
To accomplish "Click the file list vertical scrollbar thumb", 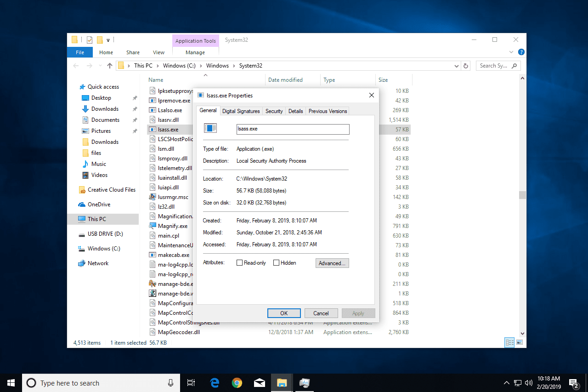I will pyautogui.click(x=522, y=195).
